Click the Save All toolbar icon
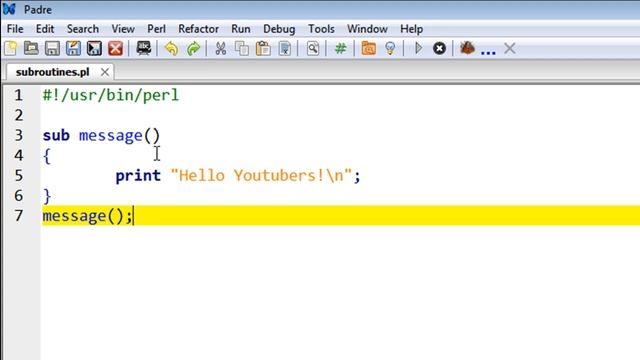640x360 pixels. click(x=94, y=49)
